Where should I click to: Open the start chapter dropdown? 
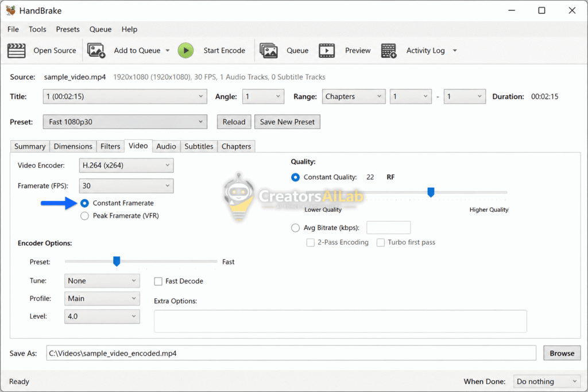click(411, 96)
